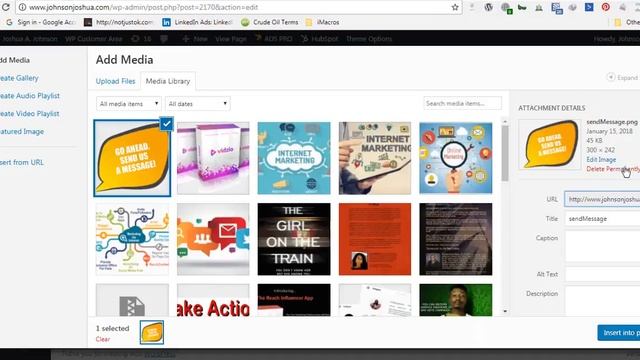Open the Google Sign in bookmark
640x360 pixels.
pos(41,22)
